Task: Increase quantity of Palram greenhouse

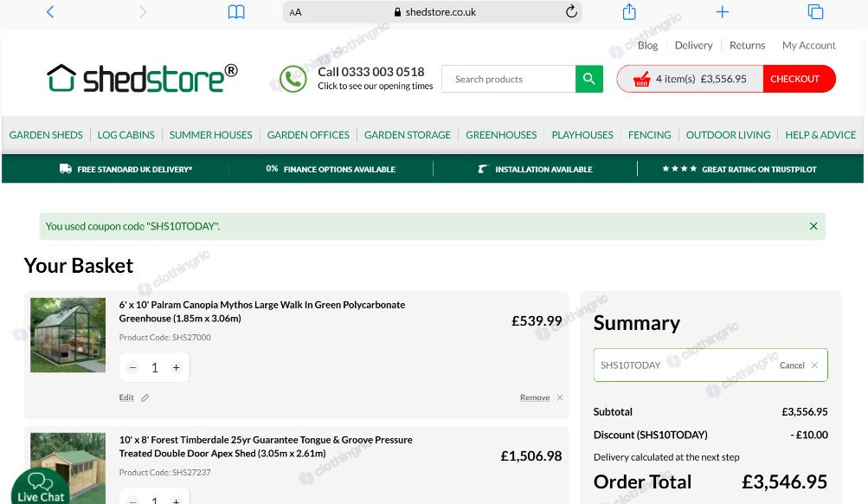Action: pos(176,367)
